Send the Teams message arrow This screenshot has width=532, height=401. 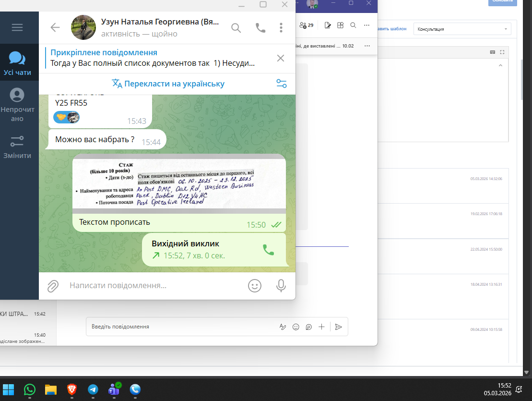[x=339, y=327]
